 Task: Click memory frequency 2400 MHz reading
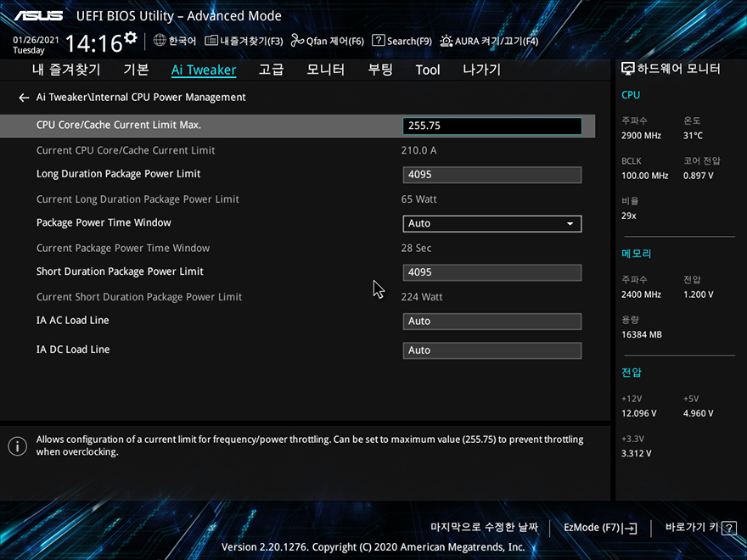[641, 294]
